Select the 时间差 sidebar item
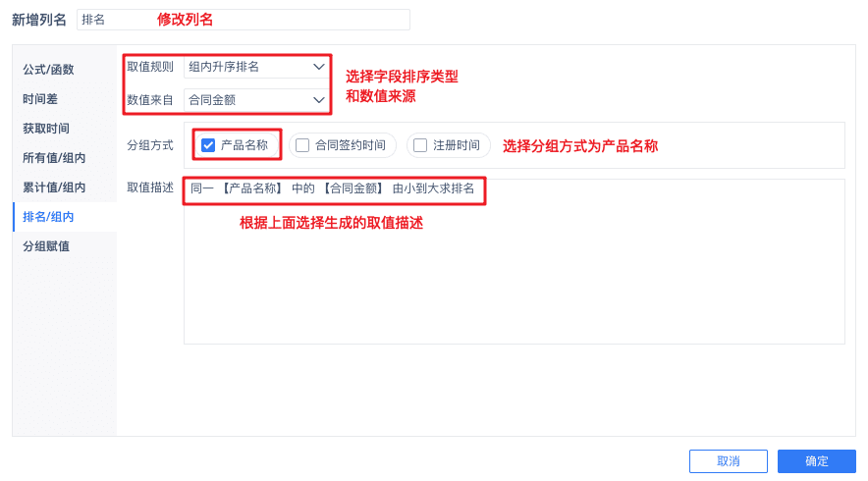868x481 pixels. [40, 99]
